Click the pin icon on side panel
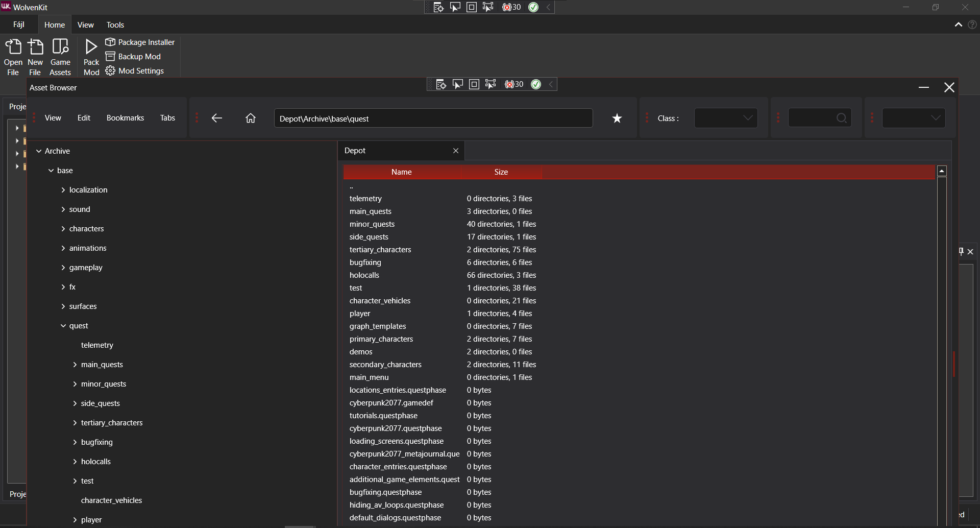980x528 pixels. coord(961,251)
